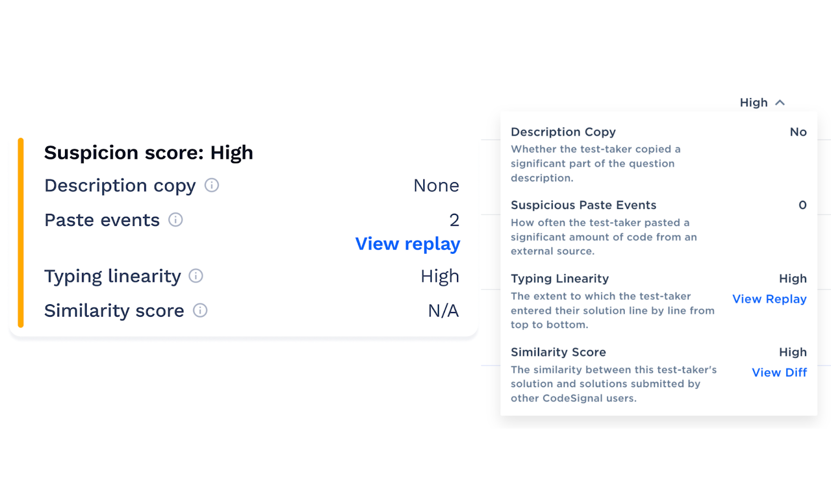The width and height of the screenshot is (831, 504).
Task: Click the Typing linearity info icon
Action: (195, 277)
